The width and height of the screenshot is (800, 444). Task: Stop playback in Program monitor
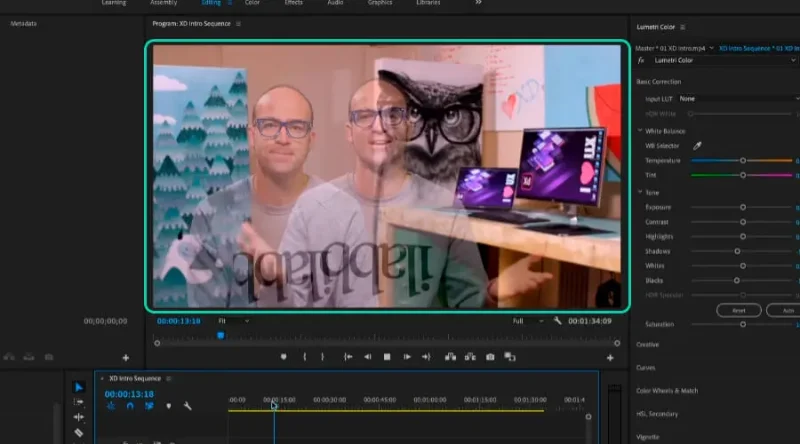[x=387, y=357]
